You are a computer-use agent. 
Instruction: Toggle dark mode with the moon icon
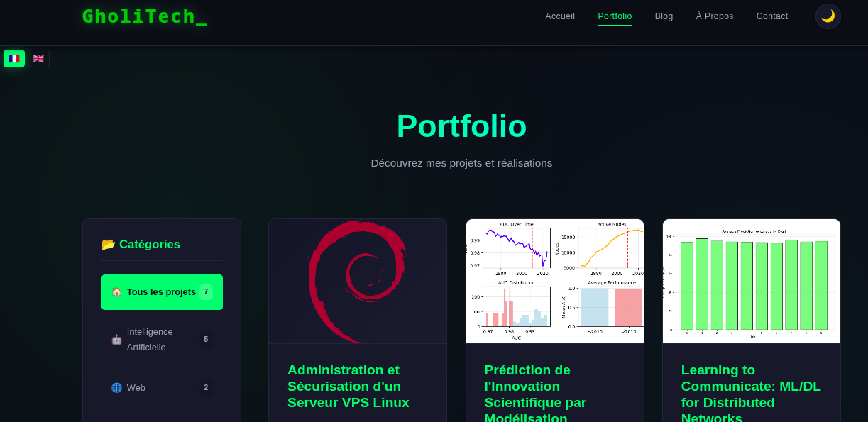[x=828, y=16]
